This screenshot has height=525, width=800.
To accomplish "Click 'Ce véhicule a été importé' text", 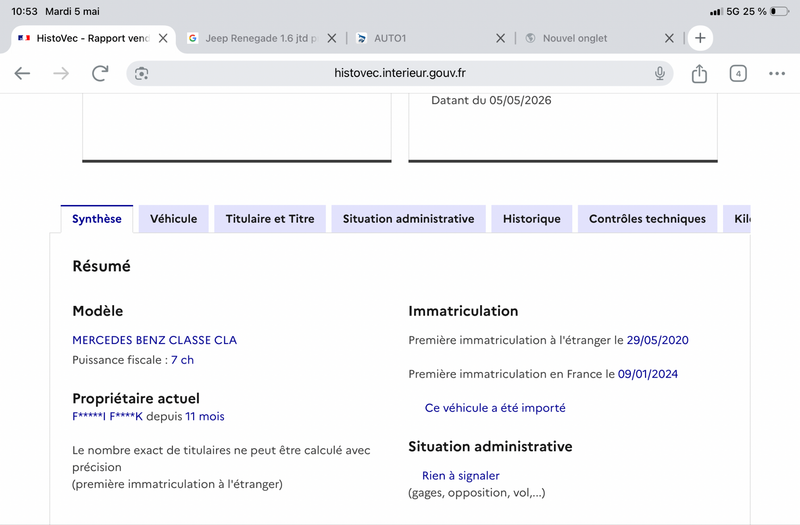I will coord(495,408).
